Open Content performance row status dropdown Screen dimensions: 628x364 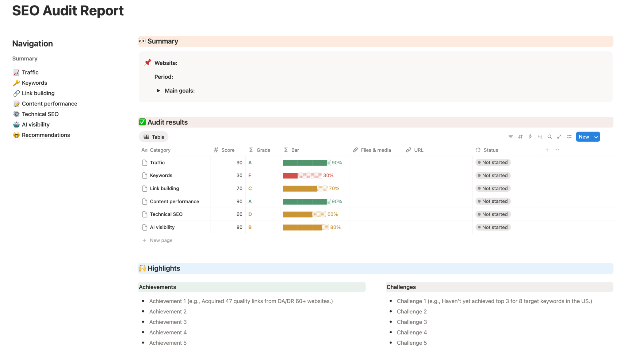tap(493, 201)
